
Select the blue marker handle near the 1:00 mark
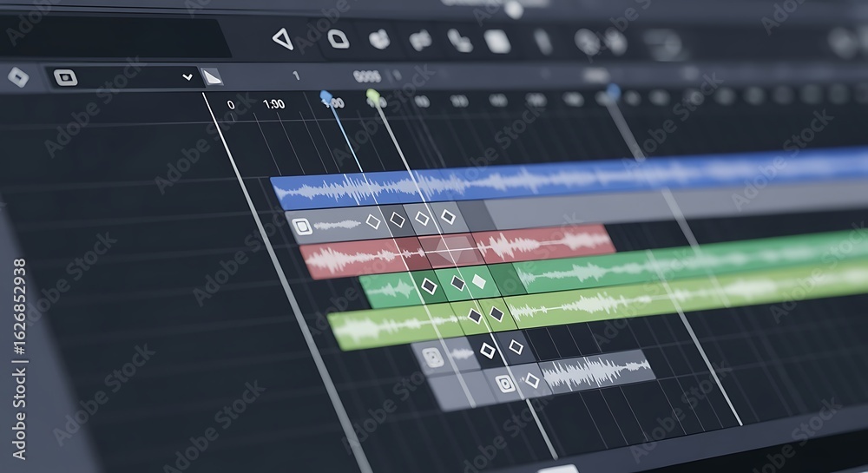coord(326,98)
